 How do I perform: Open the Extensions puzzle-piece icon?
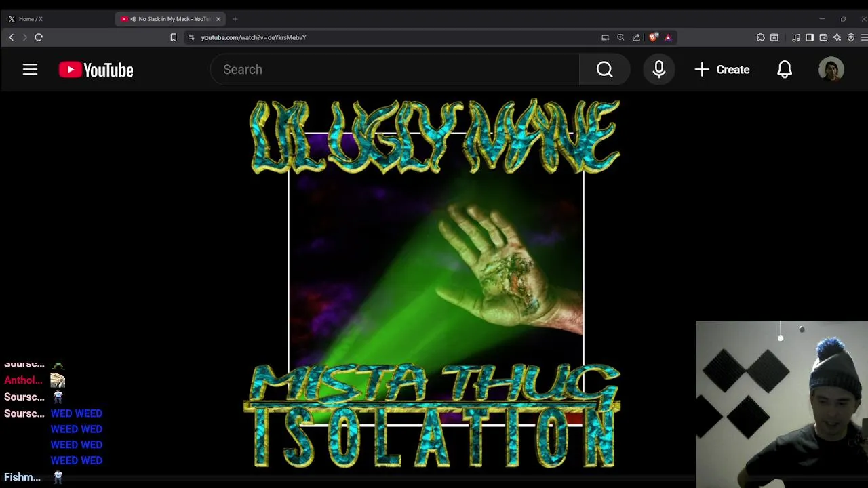click(x=760, y=37)
